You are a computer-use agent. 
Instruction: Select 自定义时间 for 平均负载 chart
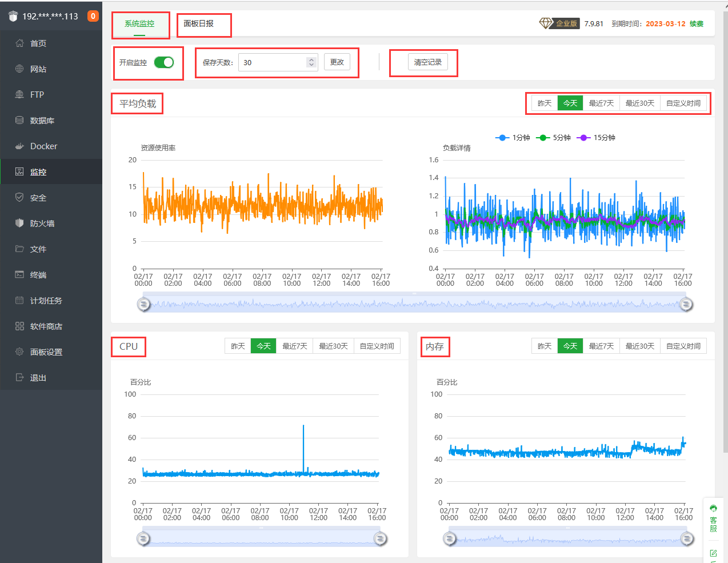[x=683, y=103]
